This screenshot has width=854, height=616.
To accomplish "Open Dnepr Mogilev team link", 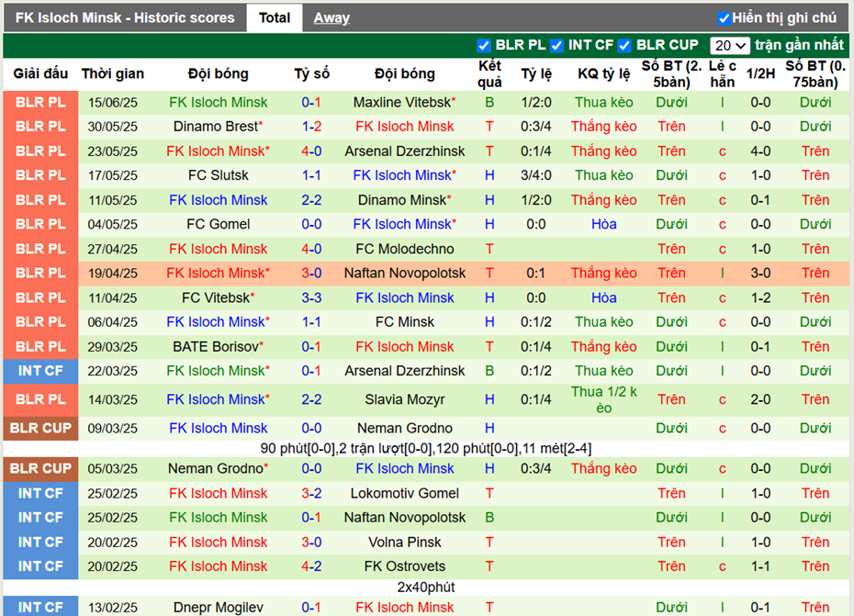I will [x=218, y=608].
